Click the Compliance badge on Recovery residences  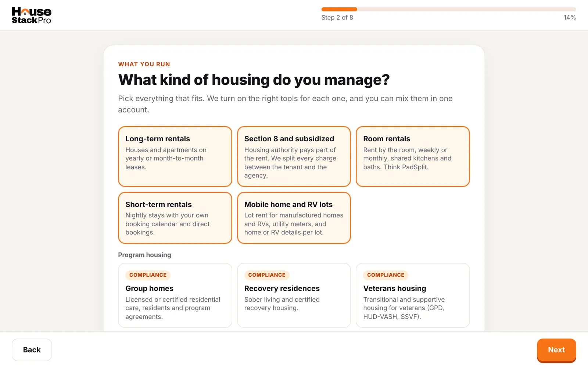[267, 275]
